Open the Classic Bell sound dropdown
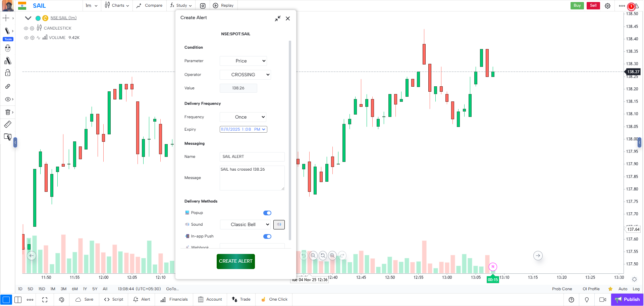Image resolution: width=644 pixels, height=306 pixels. (x=245, y=224)
